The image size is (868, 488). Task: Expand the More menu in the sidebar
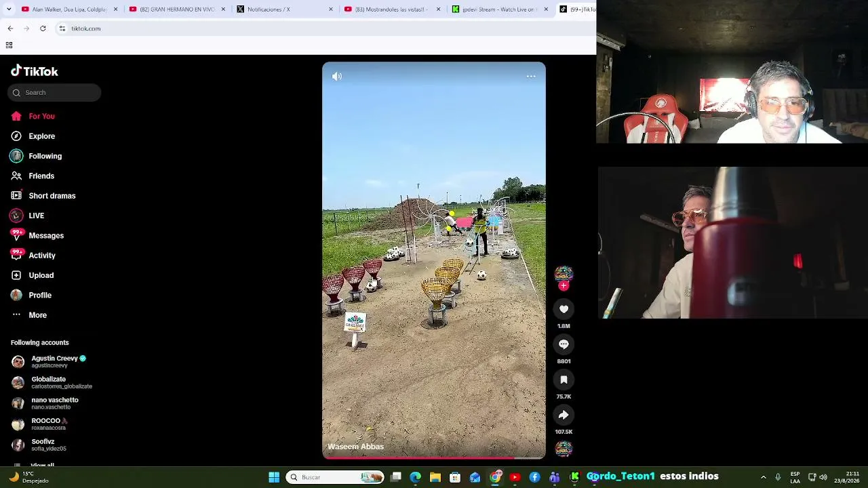(38, 315)
